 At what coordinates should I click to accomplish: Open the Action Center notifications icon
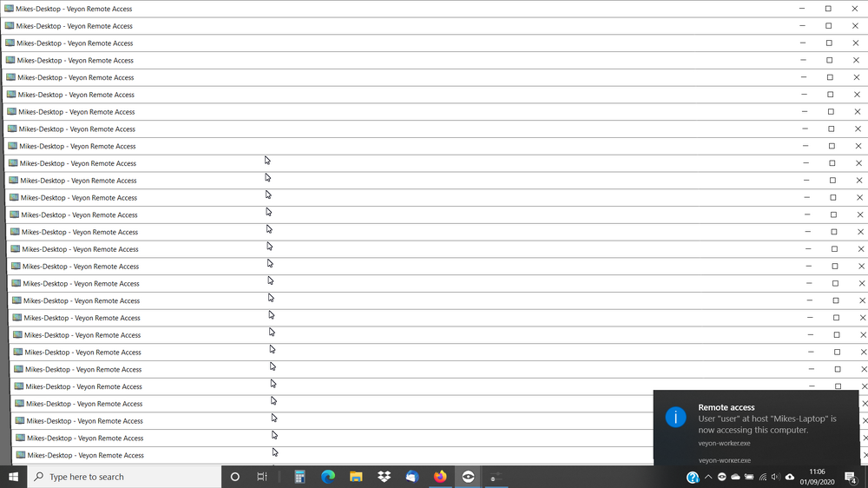pyautogui.click(x=851, y=477)
